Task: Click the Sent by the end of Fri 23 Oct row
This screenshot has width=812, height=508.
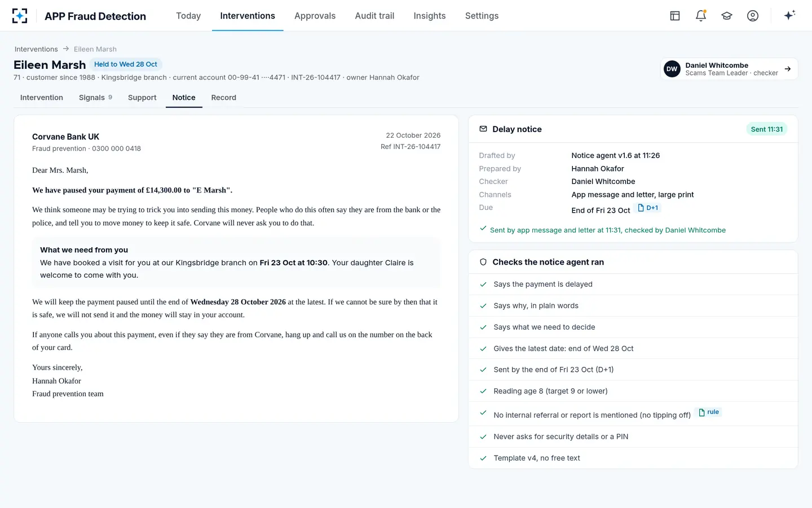Action: (x=633, y=370)
